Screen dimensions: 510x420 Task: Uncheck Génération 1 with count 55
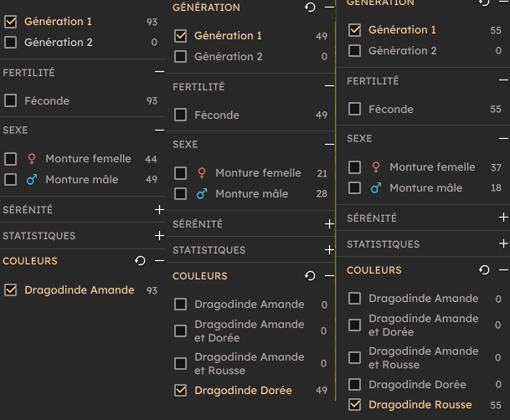pyautogui.click(x=354, y=30)
